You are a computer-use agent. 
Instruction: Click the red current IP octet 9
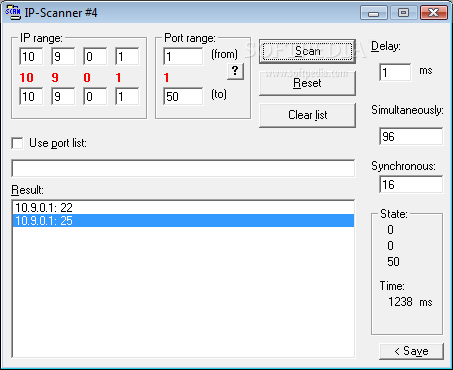[x=55, y=78]
